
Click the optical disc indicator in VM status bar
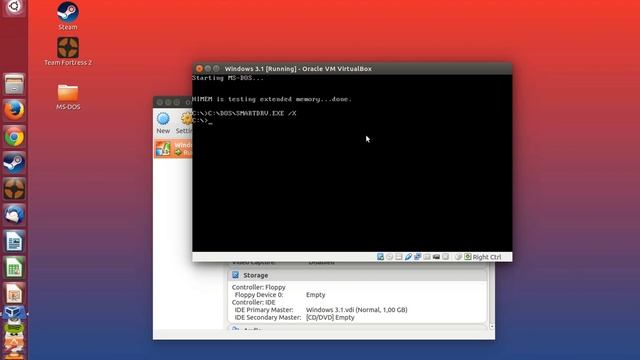[x=389, y=257]
